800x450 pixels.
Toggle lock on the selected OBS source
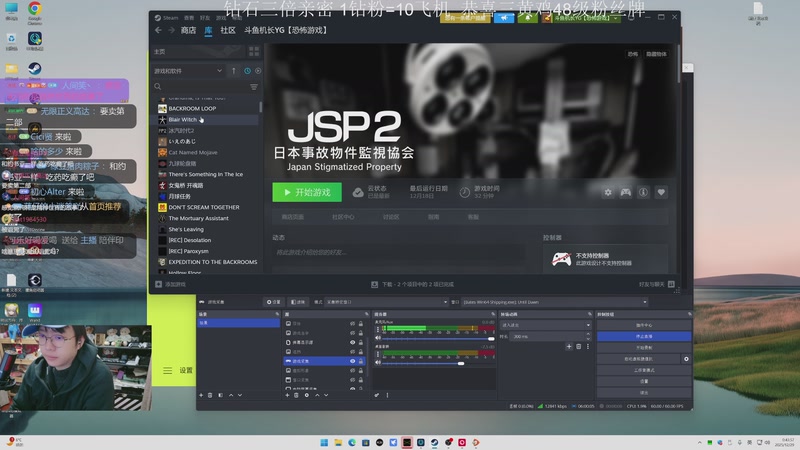click(361, 361)
